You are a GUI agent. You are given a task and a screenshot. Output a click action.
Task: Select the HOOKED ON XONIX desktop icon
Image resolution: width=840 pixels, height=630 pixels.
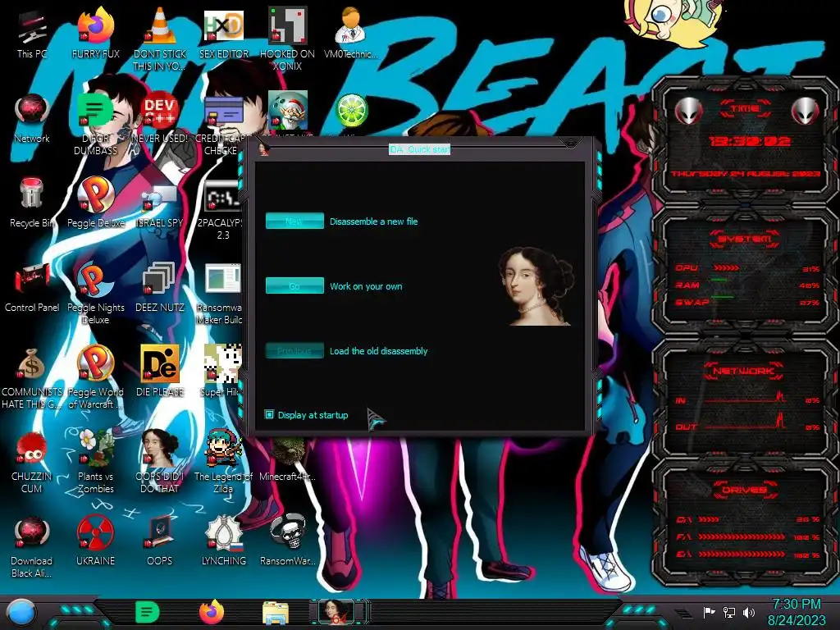[288, 39]
